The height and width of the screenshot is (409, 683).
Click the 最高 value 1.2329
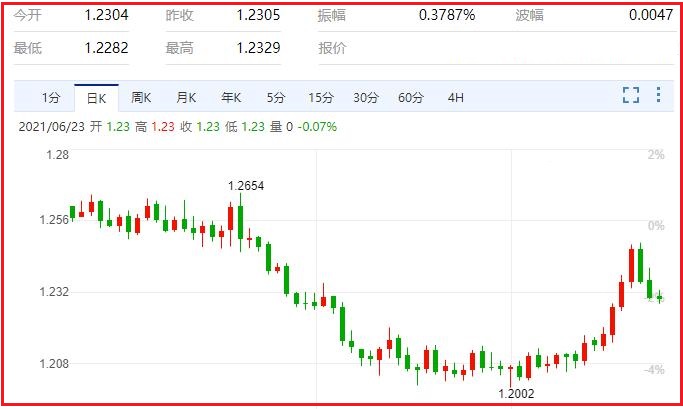(x=258, y=48)
